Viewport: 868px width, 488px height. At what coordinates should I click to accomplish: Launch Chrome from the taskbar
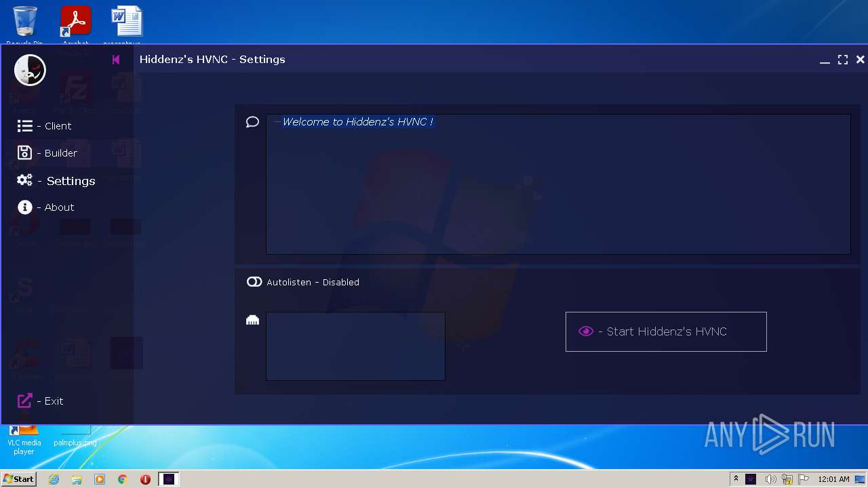(x=123, y=479)
